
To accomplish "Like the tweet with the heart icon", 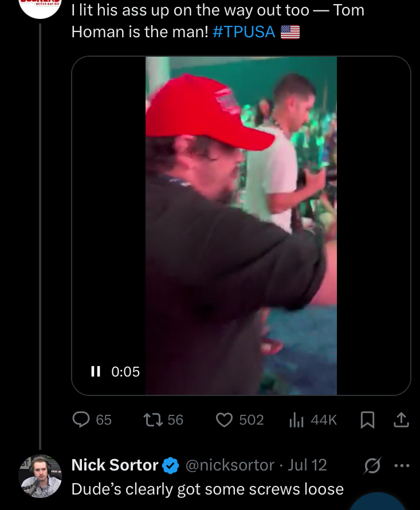I will tap(223, 420).
